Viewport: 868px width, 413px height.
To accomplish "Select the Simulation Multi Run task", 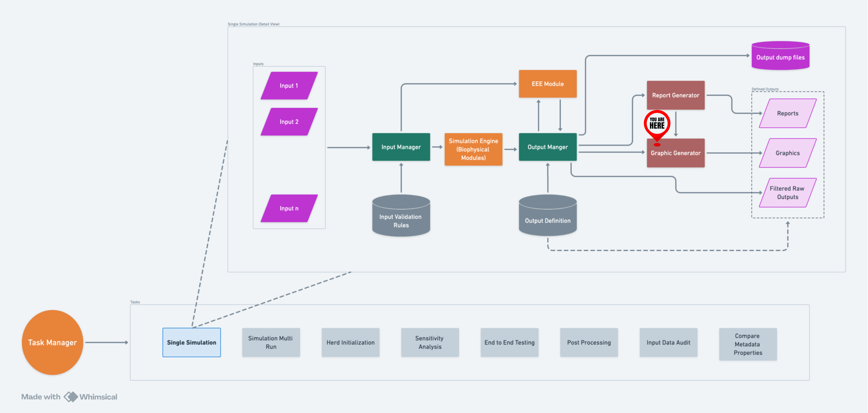I will pyautogui.click(x=271, y=342).
